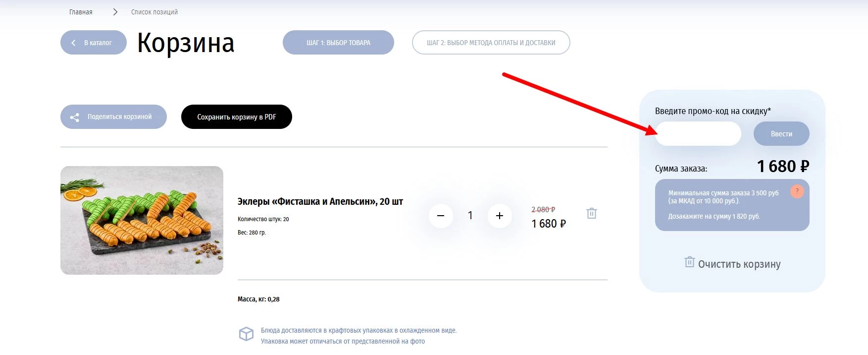Screen dimensions: 868x355
Task: Click the trash icon beside Очистить корзину
Action: tap(689, 262)
